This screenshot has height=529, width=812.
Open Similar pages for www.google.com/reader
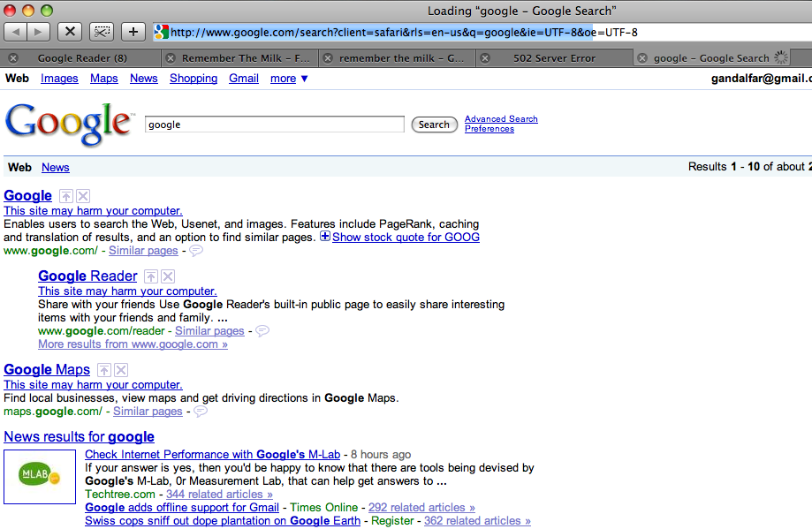tap(209, 331)
